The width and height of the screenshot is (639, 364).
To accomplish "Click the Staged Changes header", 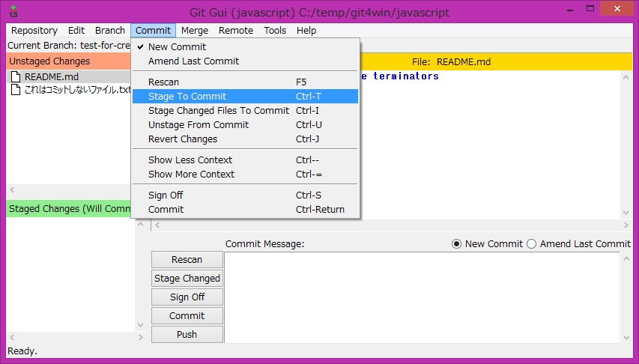I will [68, 209].
